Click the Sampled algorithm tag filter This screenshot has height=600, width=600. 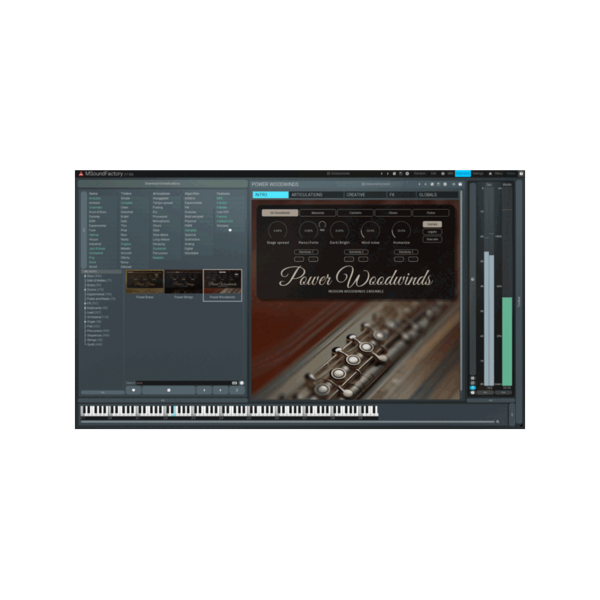click(x=191, y=230)
